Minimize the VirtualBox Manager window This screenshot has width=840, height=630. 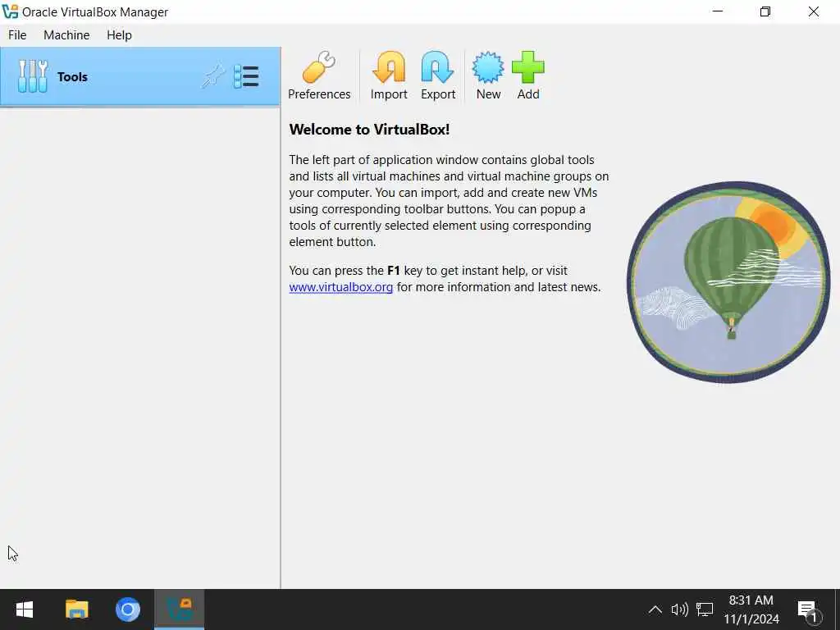pyautogui.click(x=718, y=11)
